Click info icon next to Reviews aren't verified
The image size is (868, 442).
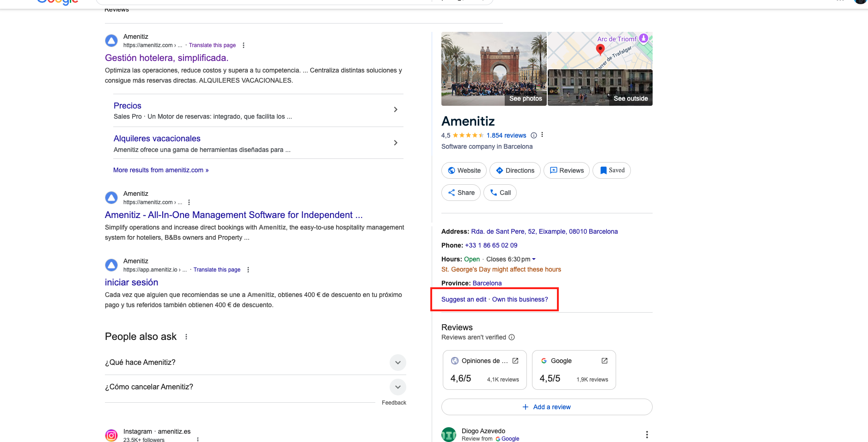point(512,337)
